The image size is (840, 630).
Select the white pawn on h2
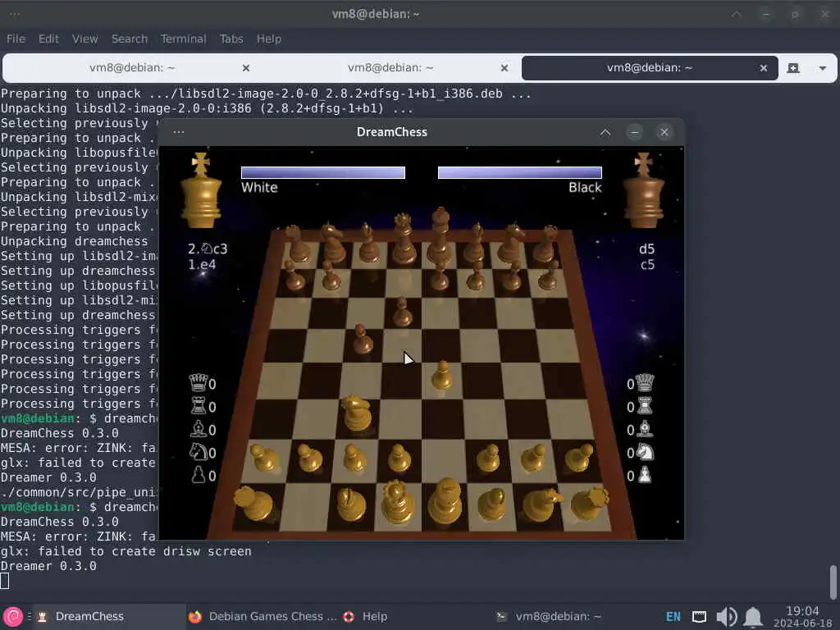(578, 458)
